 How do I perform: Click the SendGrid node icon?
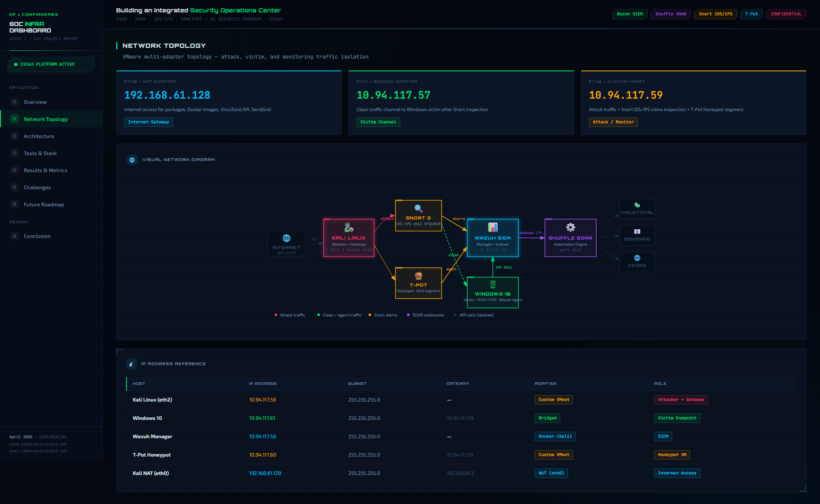pyautogui.click(x=637, y=231)
